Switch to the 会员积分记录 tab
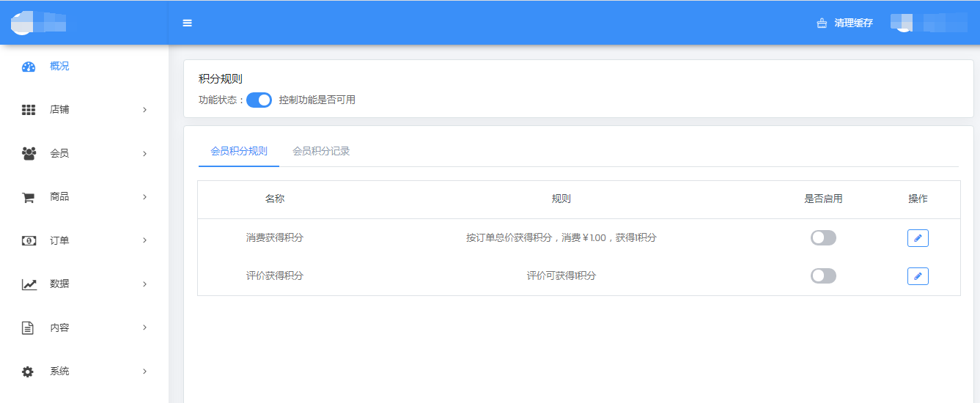 (321, 152)
